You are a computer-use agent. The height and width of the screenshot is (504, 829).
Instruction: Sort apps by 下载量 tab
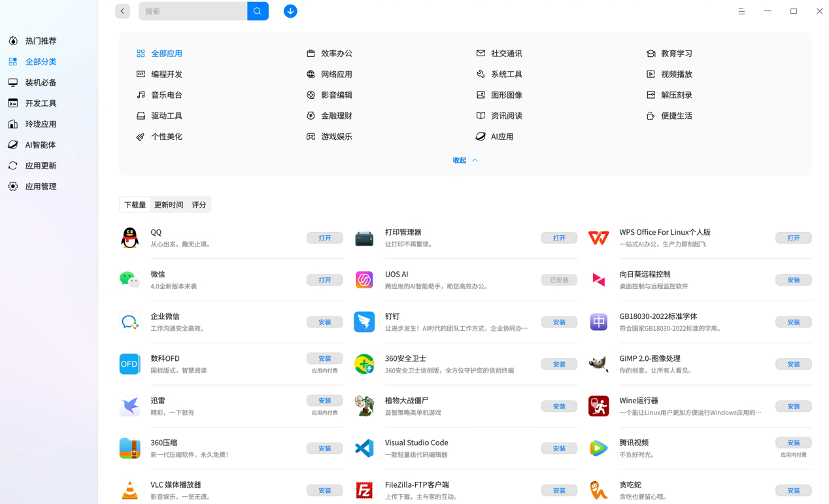pyautogui.click(x=135, y=205)
